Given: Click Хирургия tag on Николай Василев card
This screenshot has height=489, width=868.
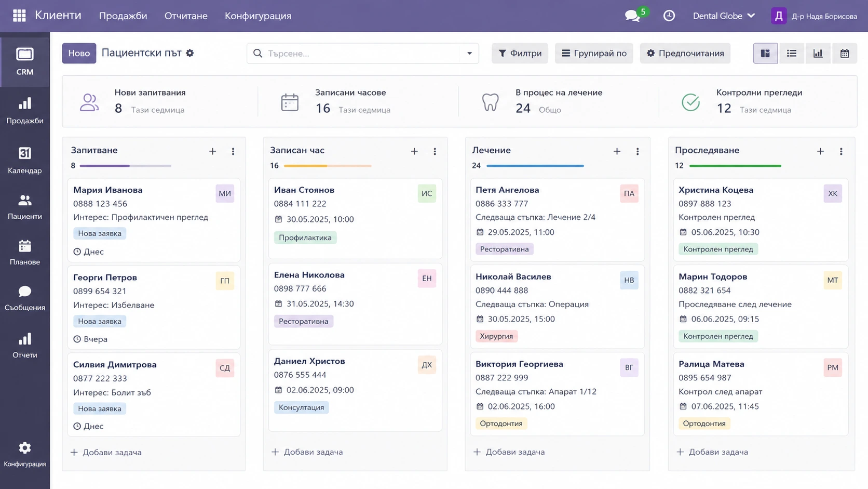Looking at the screenshot, I should 496,336.
